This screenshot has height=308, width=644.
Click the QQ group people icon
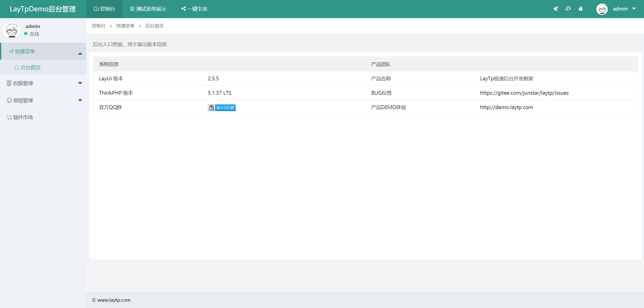pyautogui.click(x=211, y=108)
